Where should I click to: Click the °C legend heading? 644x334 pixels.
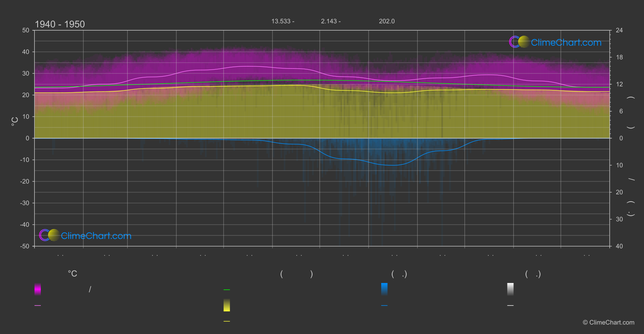coord(72,274)
